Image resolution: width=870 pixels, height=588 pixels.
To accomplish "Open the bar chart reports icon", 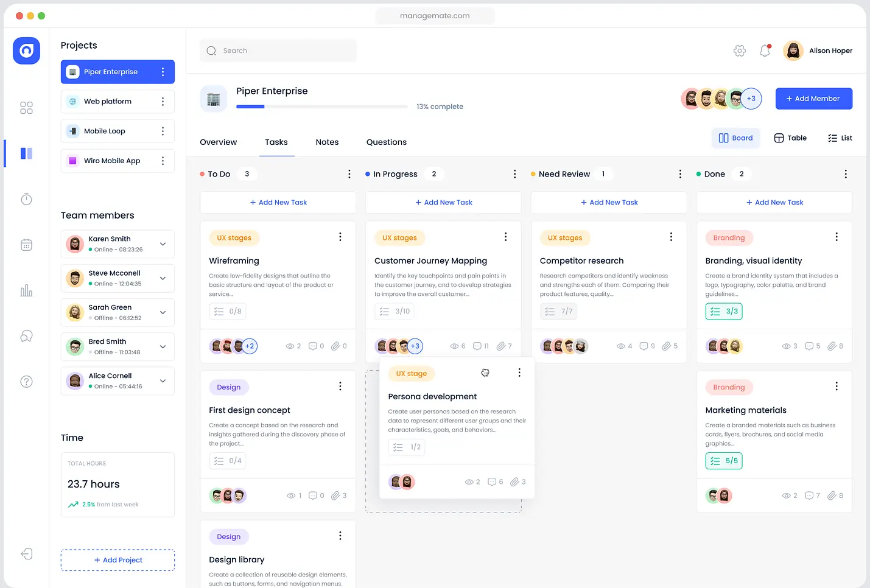I will point(26,290).
